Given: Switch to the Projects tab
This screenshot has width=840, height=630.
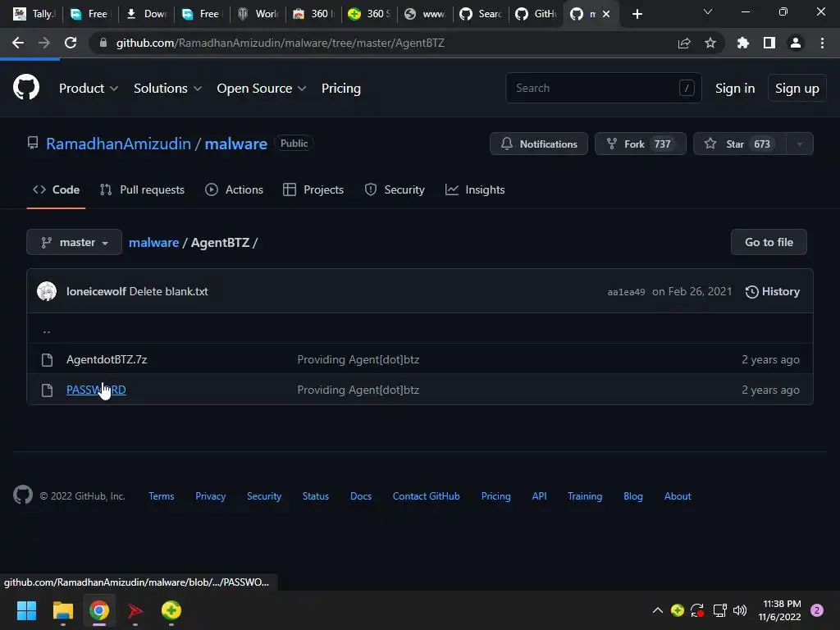Looking at the screenshot, I should [x=313, y=189].
